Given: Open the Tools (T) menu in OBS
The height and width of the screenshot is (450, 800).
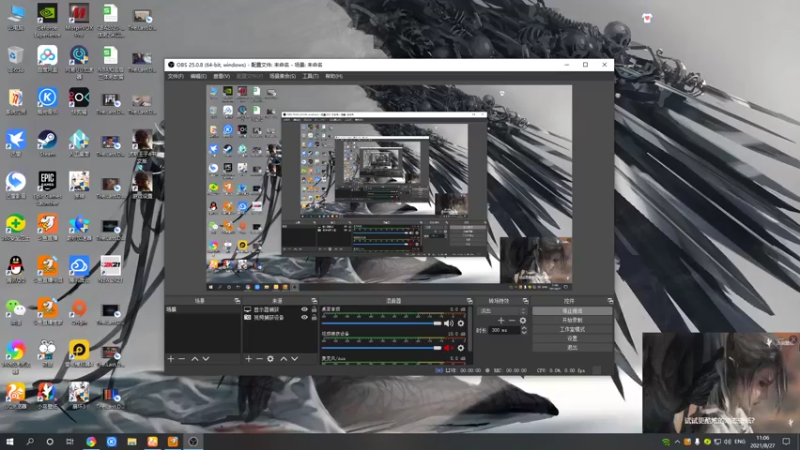Looking at the screenshot, I should tap(310, 76).
